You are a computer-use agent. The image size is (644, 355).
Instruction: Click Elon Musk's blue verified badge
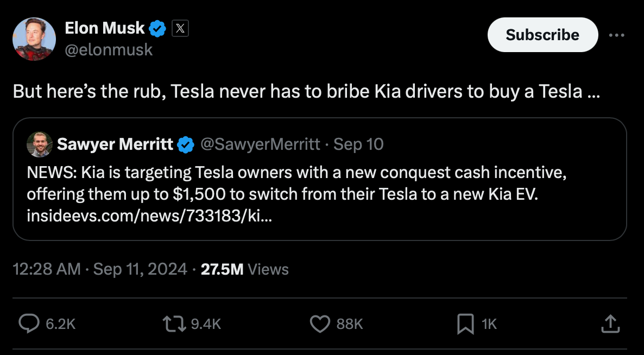pyautogui.click(x=157, y=28)
